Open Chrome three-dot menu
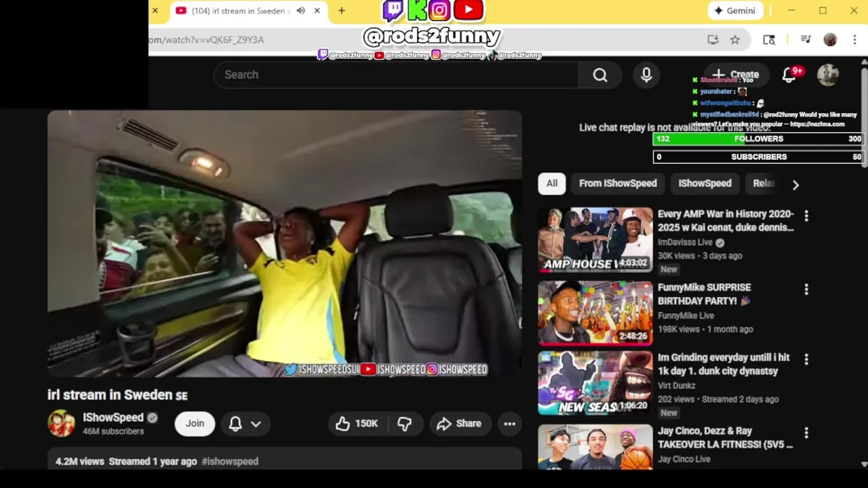The image size is (868, 488). (854, 40)
